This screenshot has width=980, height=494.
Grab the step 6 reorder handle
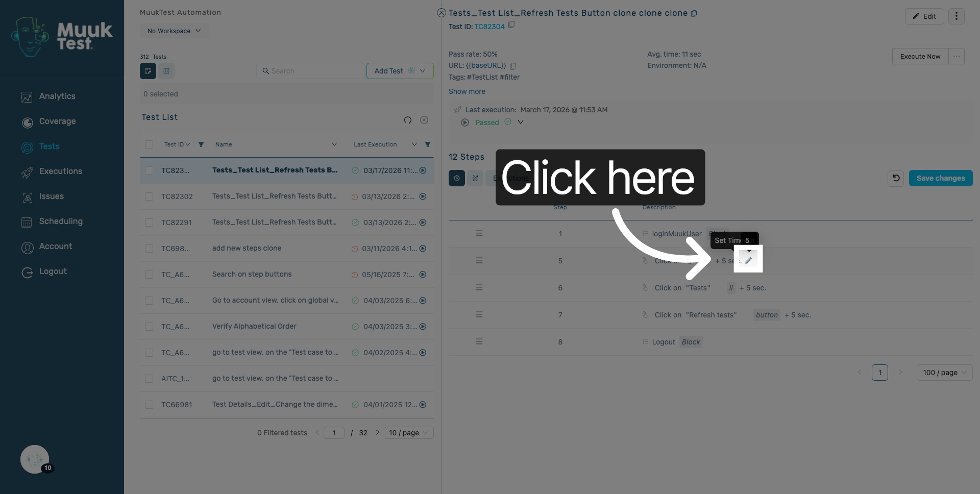point(479,287)
